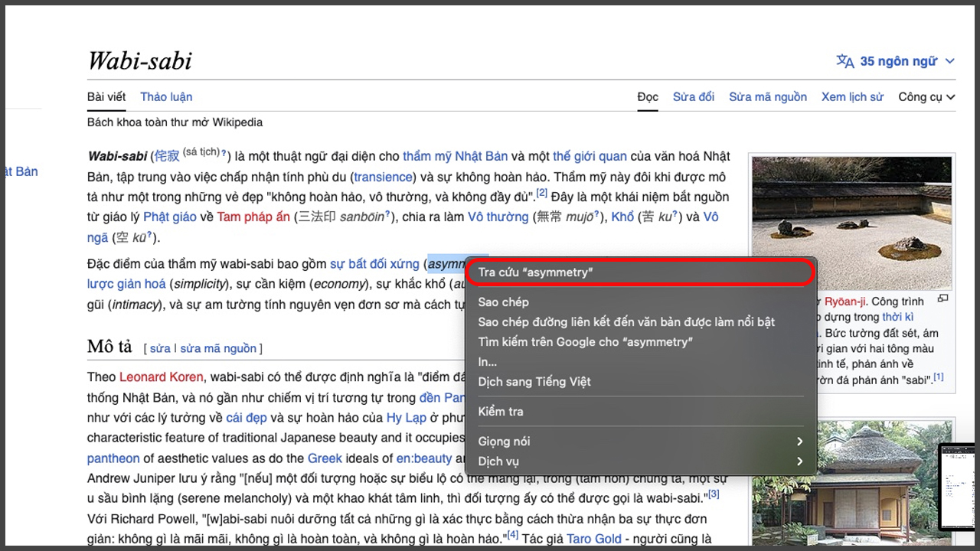Switch to the Bài viết tab
This screenshot has width=980, height=551.
106,97
